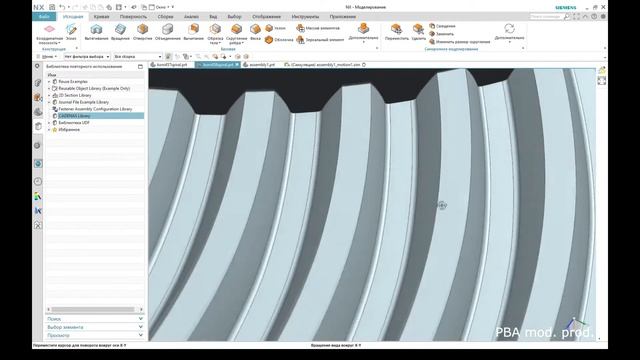Switch to the Инструменты ribbon tab

305,17
